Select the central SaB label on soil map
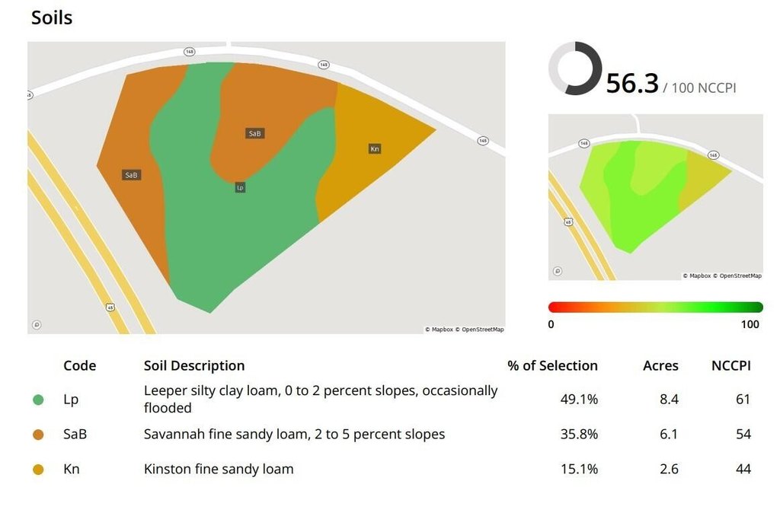This screenshot has height=532, width=780. [254, 133]
